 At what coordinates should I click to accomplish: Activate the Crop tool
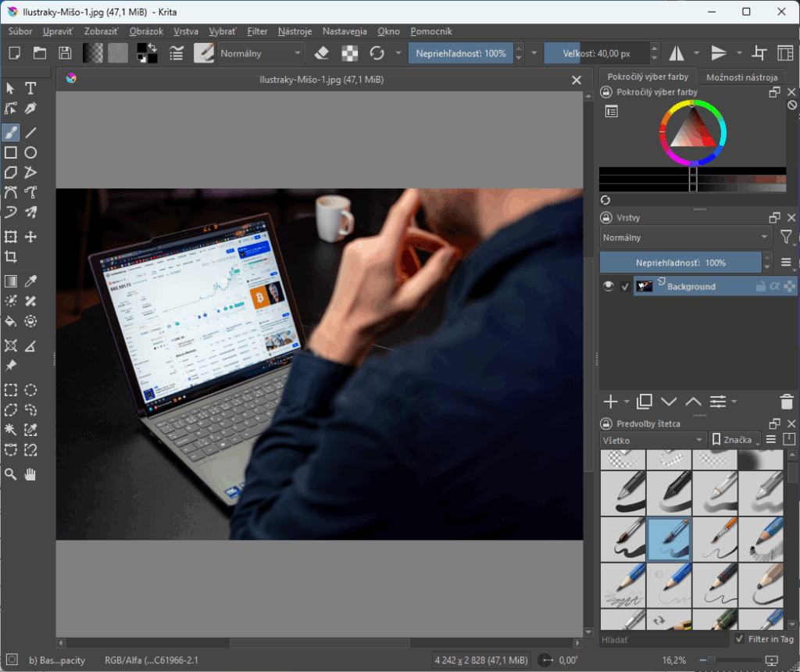(11, 257)
